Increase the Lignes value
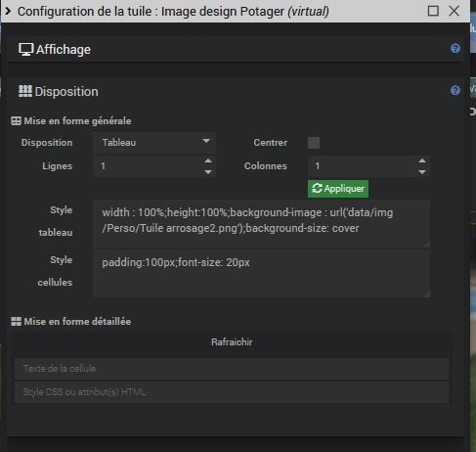 [208, 160]
